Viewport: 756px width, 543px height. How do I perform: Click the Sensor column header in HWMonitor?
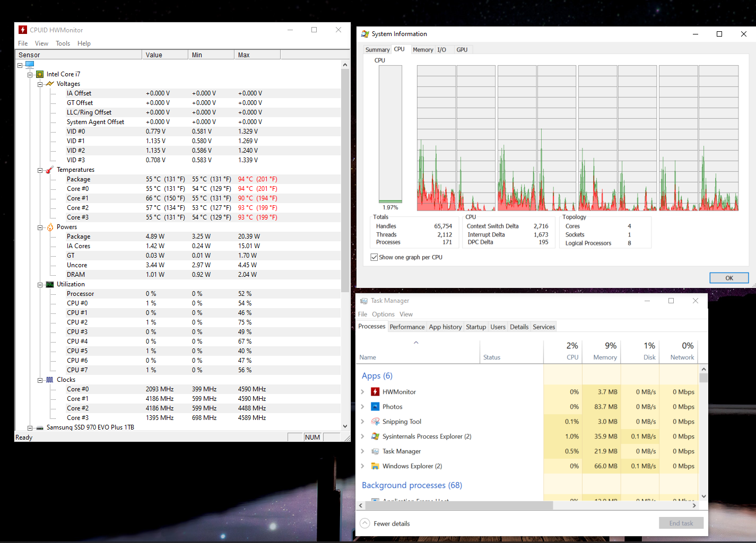79,55
